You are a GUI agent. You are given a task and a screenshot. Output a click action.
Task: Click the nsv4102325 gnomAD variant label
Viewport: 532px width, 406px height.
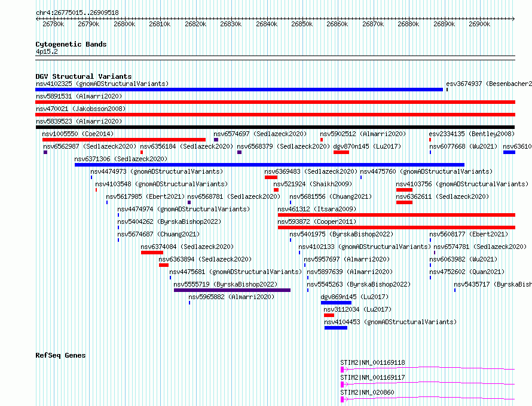pyautogui.click(x=102, y=84)
